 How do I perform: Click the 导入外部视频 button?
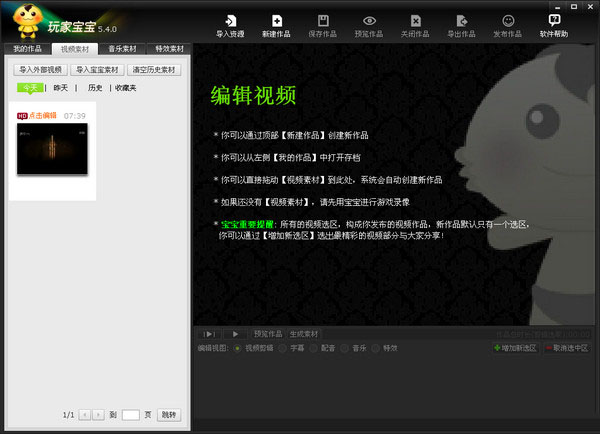coord(40,70)
